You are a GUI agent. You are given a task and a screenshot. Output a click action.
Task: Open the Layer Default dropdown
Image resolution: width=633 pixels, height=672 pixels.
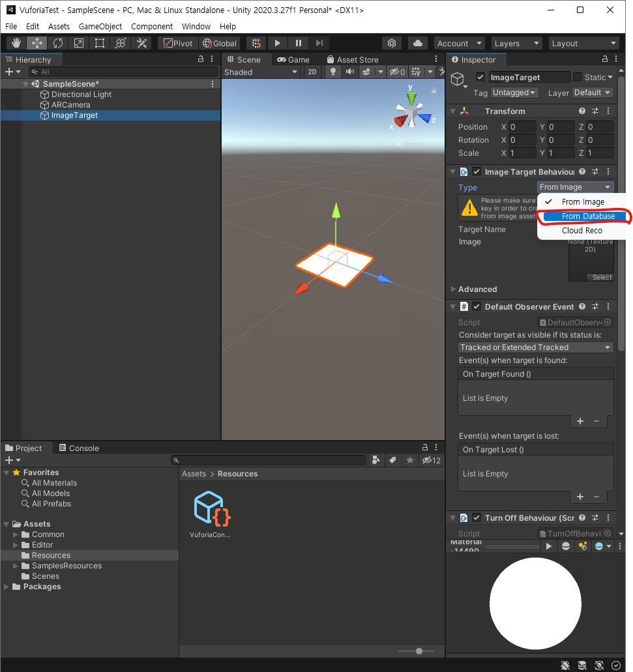click(x=593, y=93)
